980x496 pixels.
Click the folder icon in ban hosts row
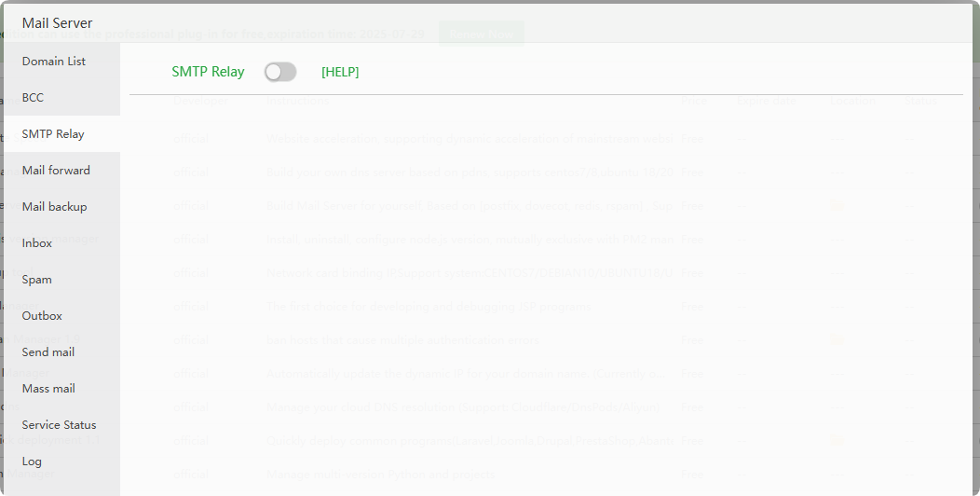[x=837, y=339]
